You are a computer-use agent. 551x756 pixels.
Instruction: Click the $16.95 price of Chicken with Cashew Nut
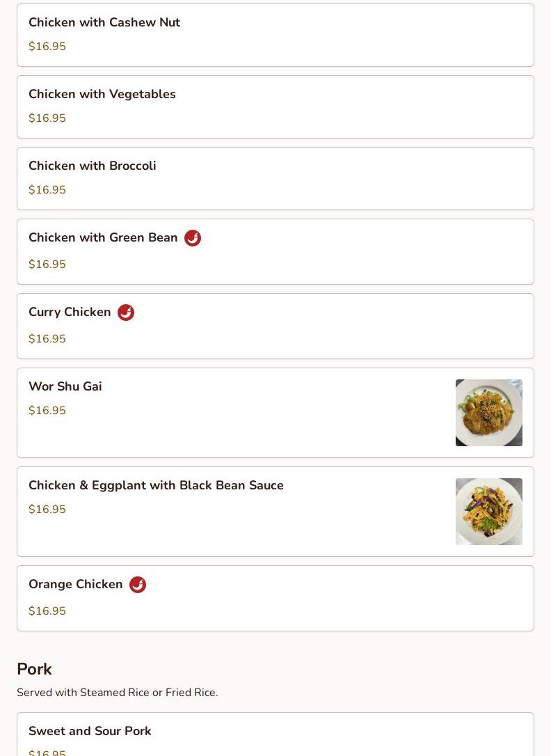47,47
